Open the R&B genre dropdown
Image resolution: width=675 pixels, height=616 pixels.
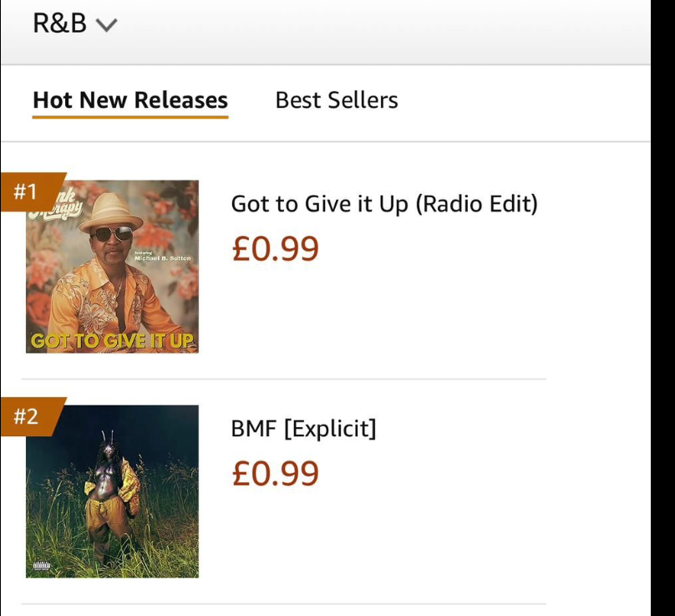63,25
